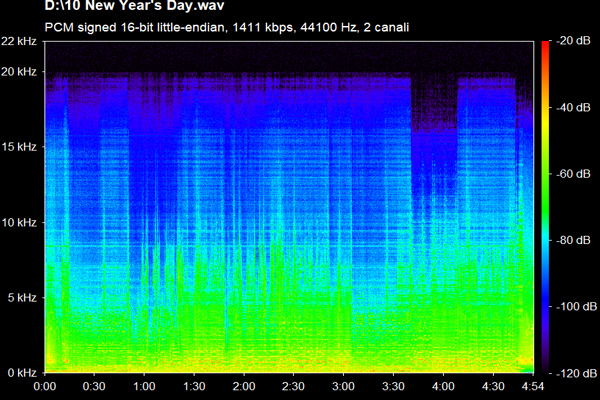The image size is (600, 400).
Task: Click the PCM signed 16-bit format info line
Action: 227,28
